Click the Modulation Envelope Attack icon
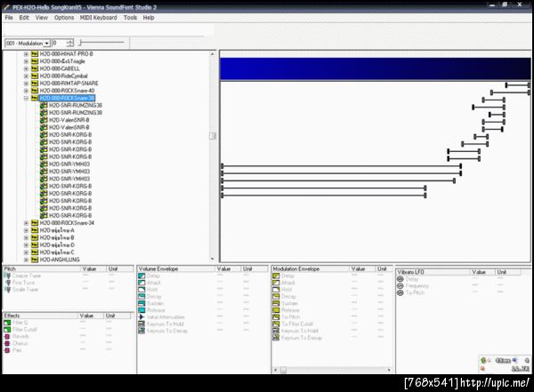Viewport: 534px width, 392px height. click(x=276, y=283)
